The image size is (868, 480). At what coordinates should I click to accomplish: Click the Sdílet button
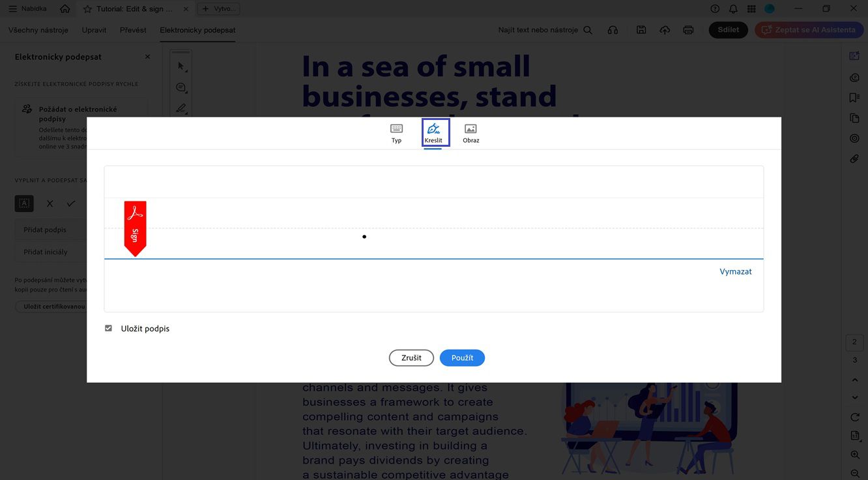[729, 30]
